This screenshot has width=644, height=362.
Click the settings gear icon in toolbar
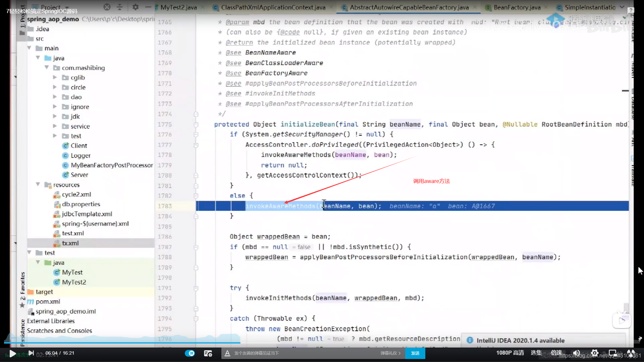pyautogui.click(x=136, y=7)
